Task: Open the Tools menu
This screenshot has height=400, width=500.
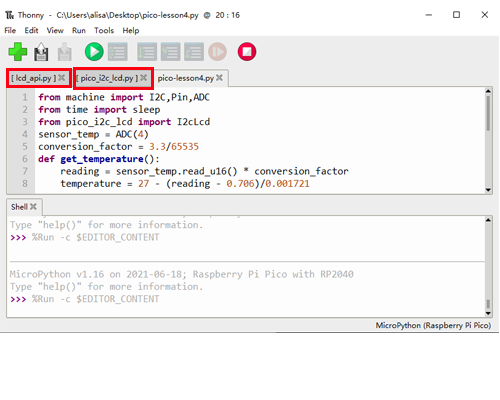Action: point(104,31)
